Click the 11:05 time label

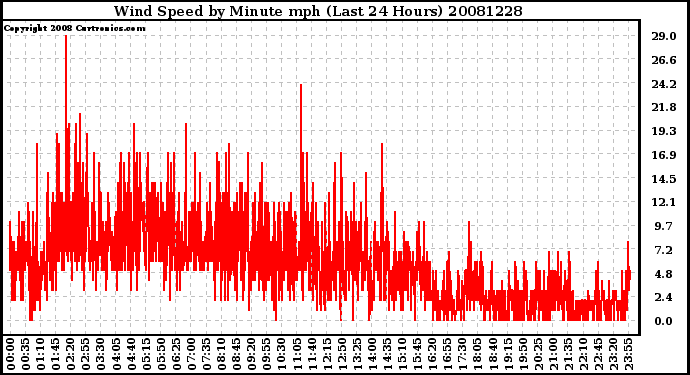[x=297, y=354]
